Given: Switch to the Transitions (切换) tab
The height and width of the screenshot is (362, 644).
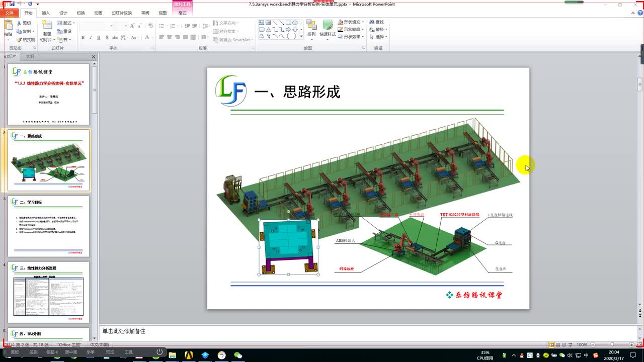Looking at the screenshot, I should pyautogui.click(x=80, y=13).
